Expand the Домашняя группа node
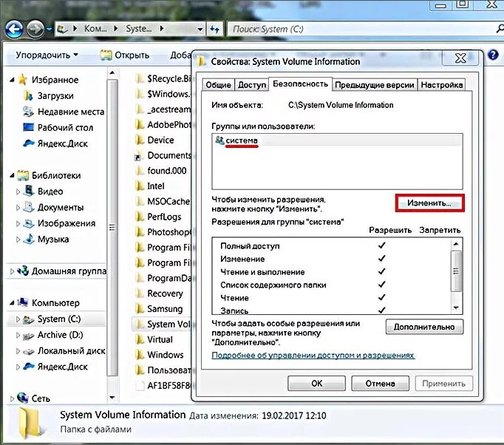The image size is (504, 445). point(12,271)
